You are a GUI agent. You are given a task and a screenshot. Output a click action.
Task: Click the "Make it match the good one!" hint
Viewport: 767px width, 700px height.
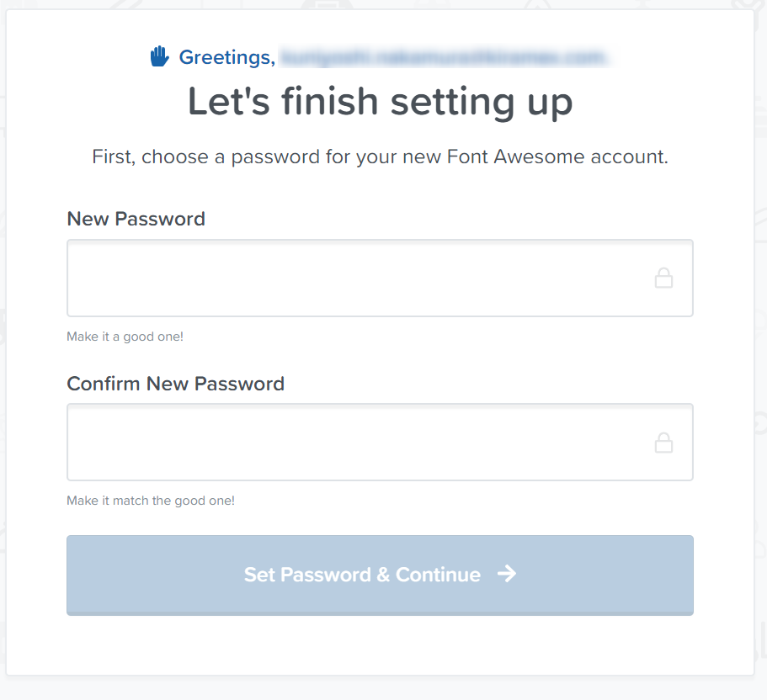point(151,501)
